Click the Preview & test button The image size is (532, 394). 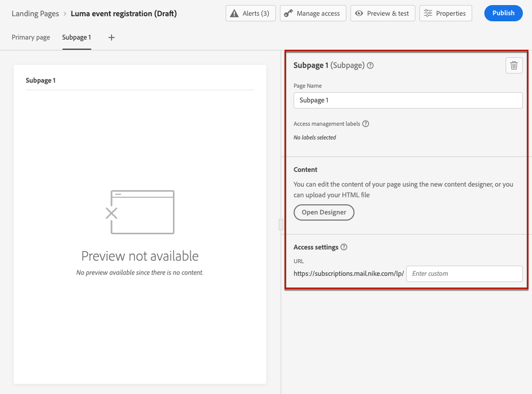pyautogui.click(x=383, y=13)
